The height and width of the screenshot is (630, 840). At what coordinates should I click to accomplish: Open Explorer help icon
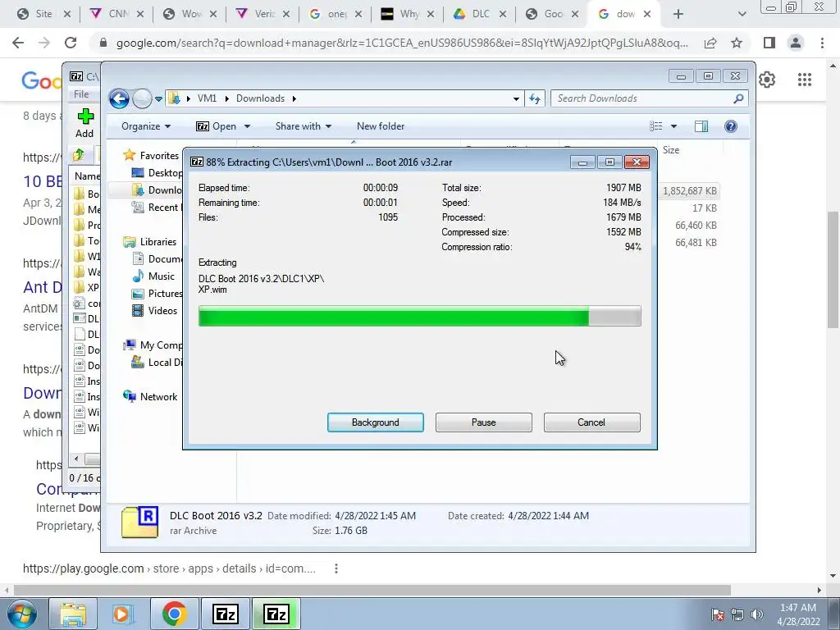(x=730, y=126)
